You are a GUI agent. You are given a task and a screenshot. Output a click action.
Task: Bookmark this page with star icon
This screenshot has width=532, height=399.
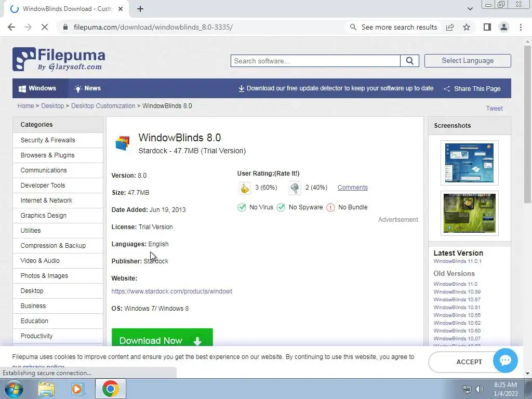pos(467,27)
